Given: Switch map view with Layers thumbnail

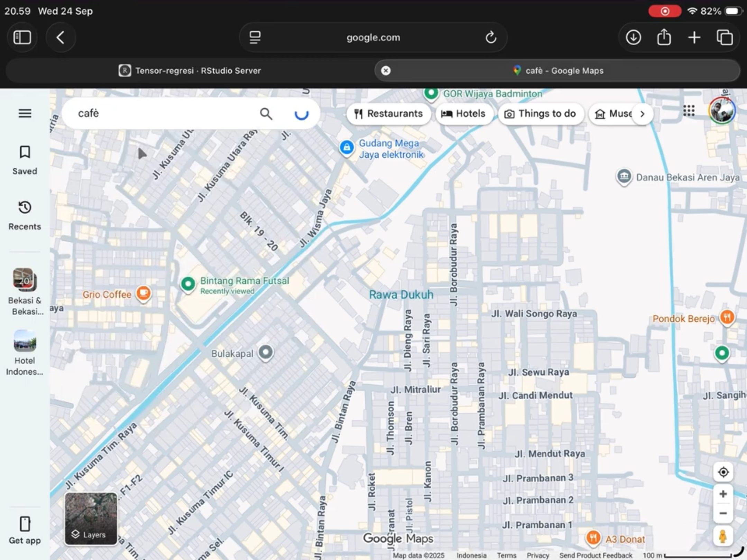Looking at the screenshot, I should pyautogui.click(x=91, y=519).
